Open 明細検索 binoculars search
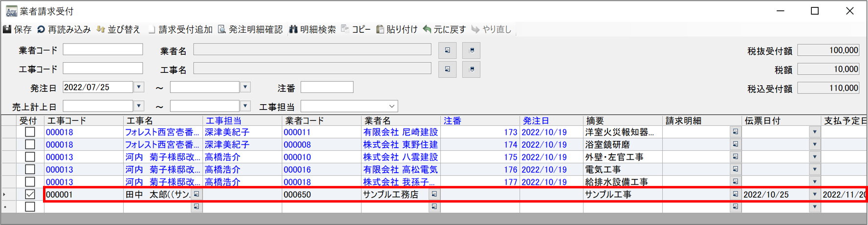The image size is (868, 225). [x=293, y=30]
